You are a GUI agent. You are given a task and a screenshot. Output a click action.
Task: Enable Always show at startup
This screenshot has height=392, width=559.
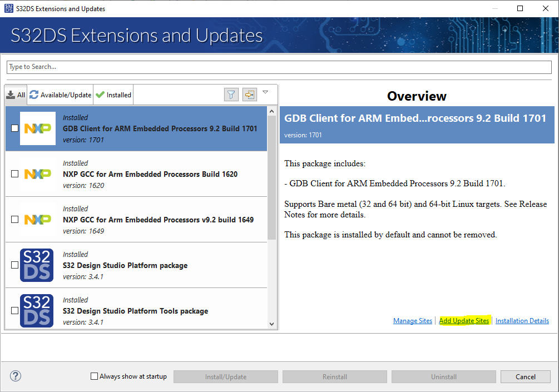[94, 376]
